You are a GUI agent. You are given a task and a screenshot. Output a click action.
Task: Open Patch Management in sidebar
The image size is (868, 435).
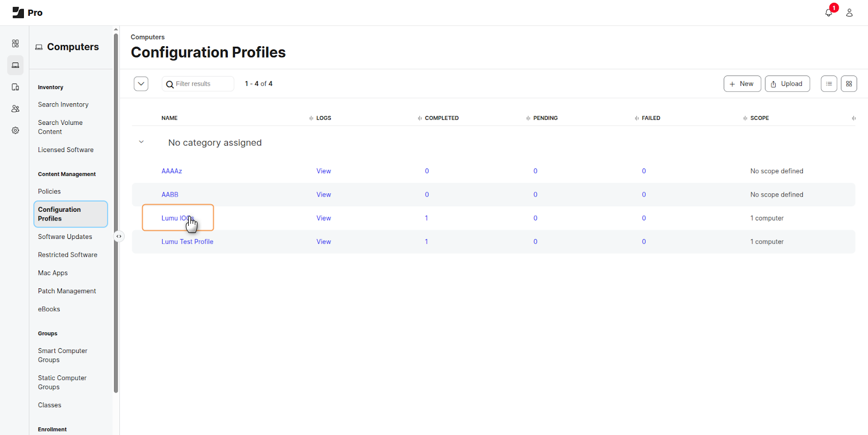pos(67,291)
